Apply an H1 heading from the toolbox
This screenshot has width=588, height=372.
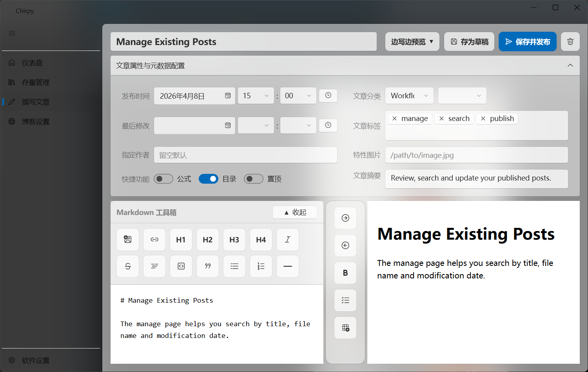pyautogui.click(x=181, y=239)
